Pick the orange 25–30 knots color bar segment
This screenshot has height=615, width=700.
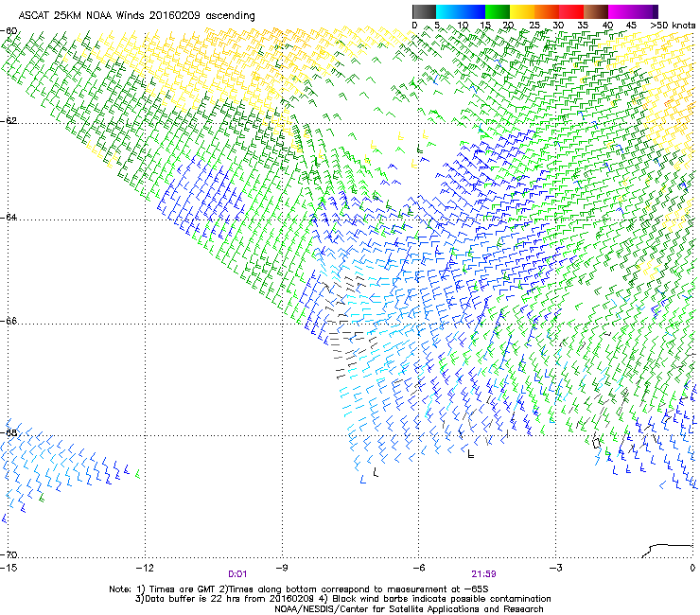[547, 11]
